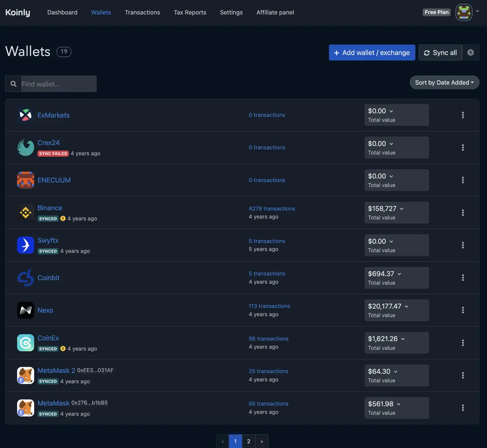Open the three-dot menu for Crex24
Screen dimensions: 487x448
(x=463, y=148)
